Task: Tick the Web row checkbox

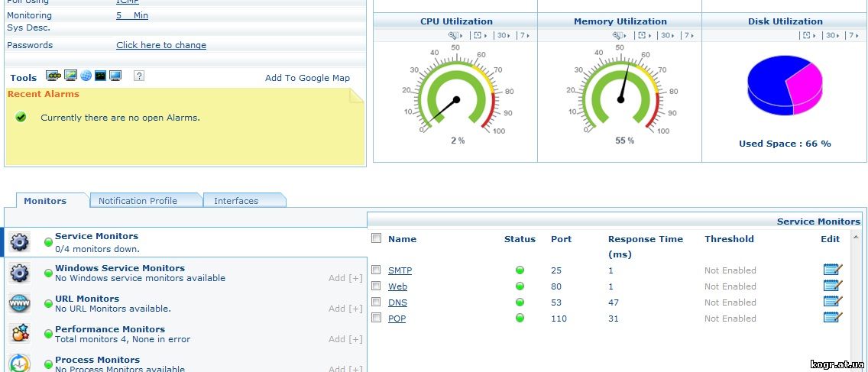Action: (376, 286)
